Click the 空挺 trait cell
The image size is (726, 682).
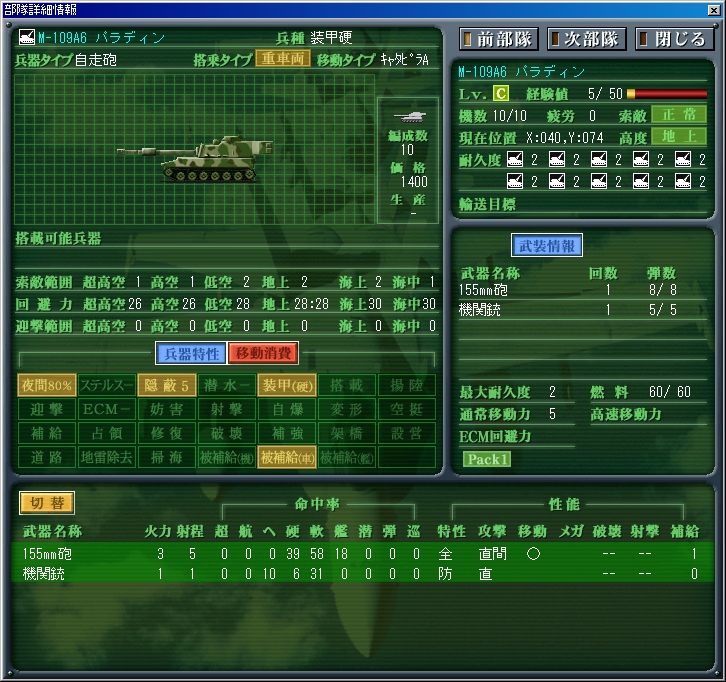click(x=407, y=409)
